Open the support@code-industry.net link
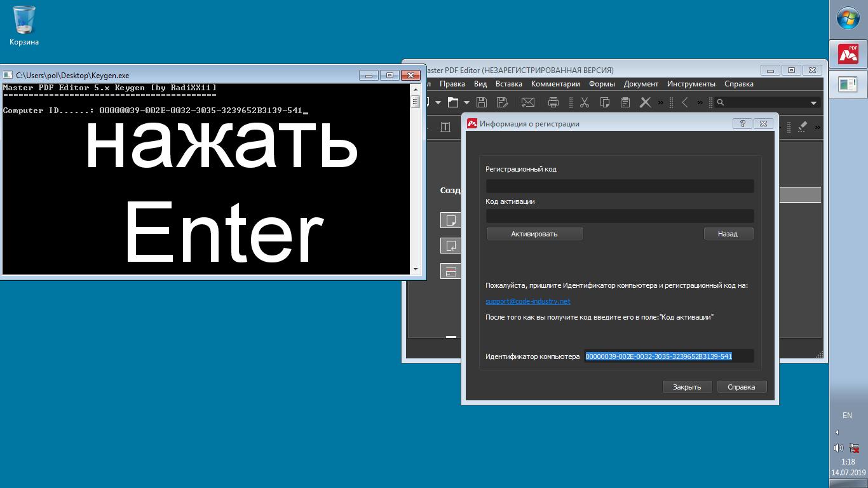This screenshot has width=868, height=488. coord(528,301)
